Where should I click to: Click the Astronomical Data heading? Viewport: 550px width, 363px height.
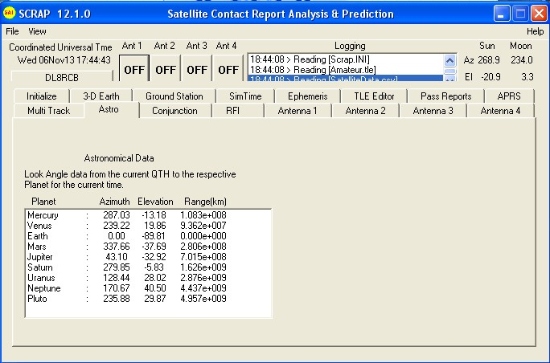(119, 158)
